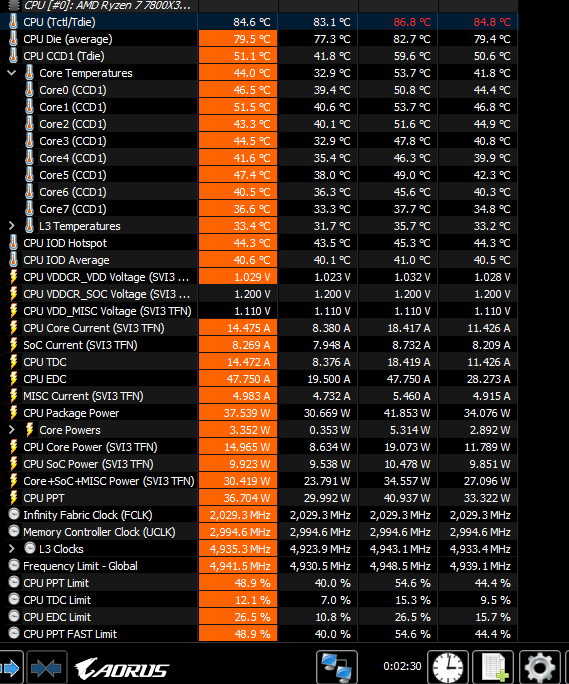Select Core+SoC+MISC Power row label
569x684 pixels.
[x=109, y=481]
